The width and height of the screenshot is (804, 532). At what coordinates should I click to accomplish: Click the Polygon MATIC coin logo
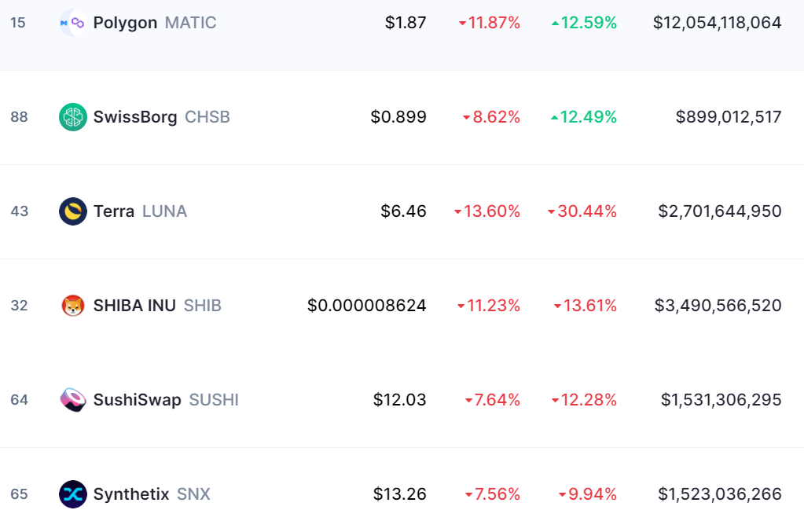coord(73,23)
